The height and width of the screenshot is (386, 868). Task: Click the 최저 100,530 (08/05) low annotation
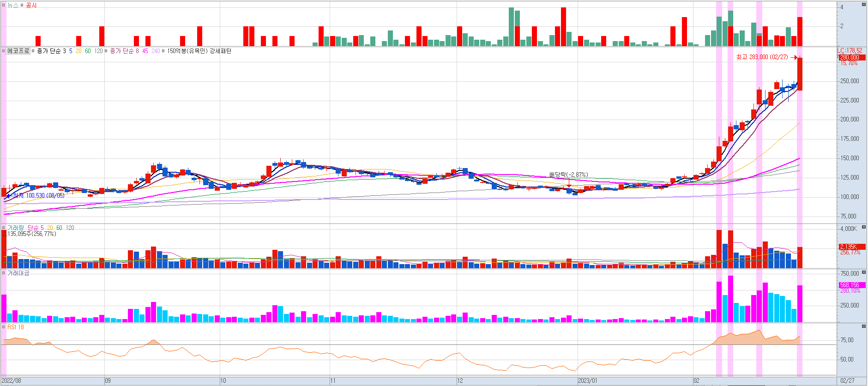click(39, 196)
